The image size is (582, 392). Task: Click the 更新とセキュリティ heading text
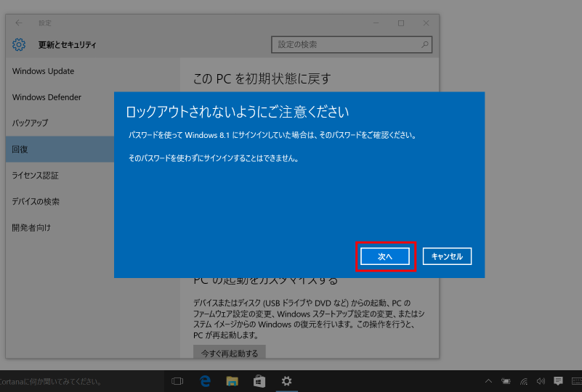[x=67, y=45]
